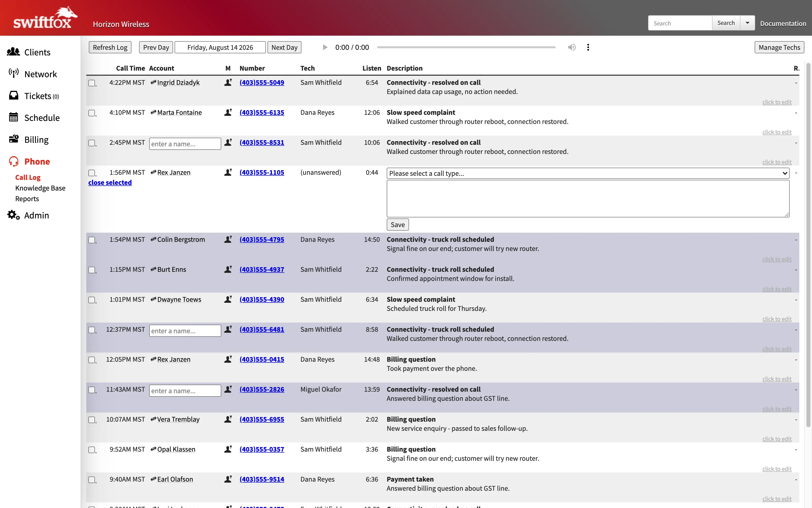Click Manage Techs
The image size is (812, 508).
[x=780, y=47]
